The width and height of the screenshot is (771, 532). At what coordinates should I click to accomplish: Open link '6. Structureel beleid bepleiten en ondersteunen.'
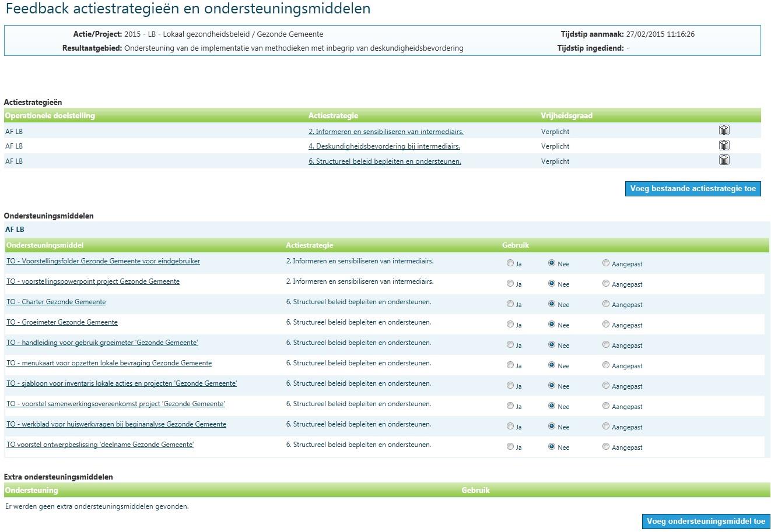pyautogui.click(x=384, y=161)
